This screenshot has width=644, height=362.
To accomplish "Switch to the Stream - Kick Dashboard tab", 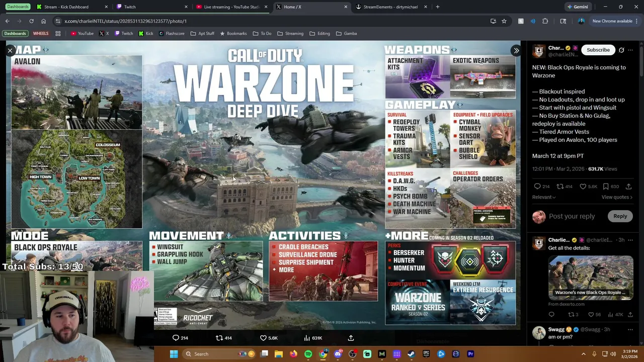I will point(72,7).
